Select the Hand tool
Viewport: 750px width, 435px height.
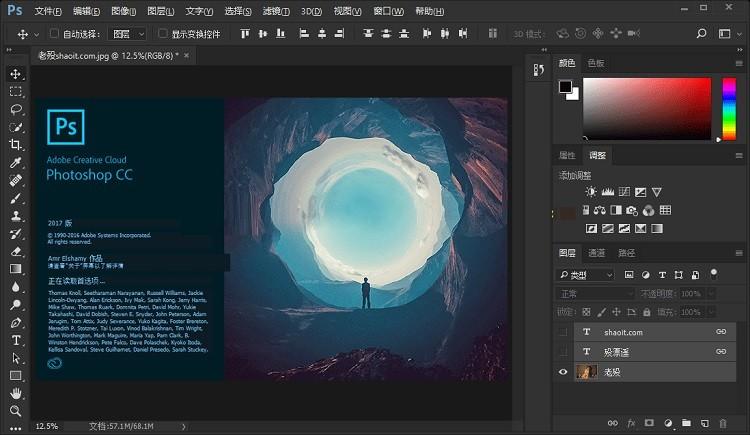pyautogui.click(x=15, y=393)
